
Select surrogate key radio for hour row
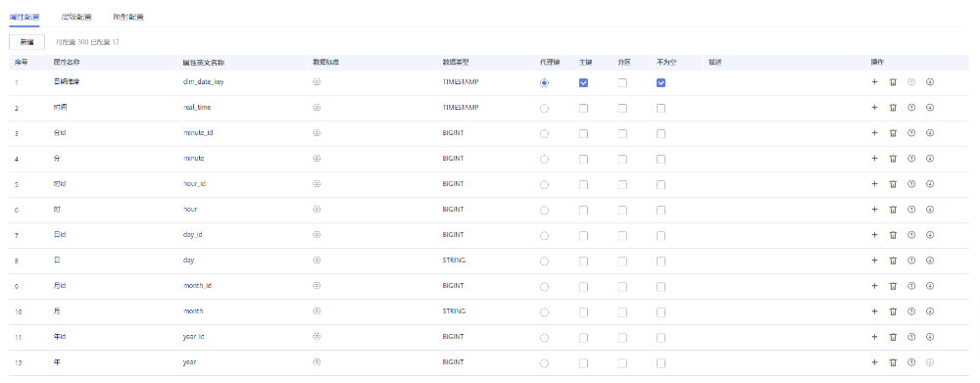544,211
